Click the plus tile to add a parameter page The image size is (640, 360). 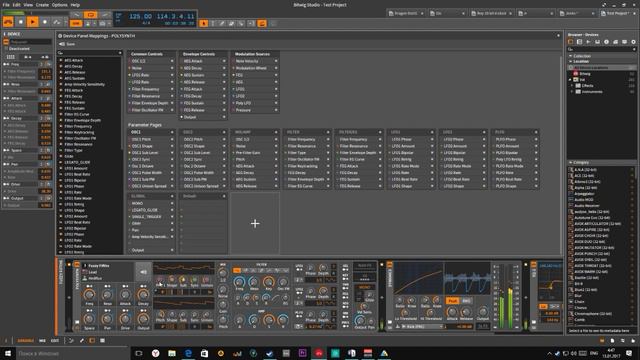(255, 223)
